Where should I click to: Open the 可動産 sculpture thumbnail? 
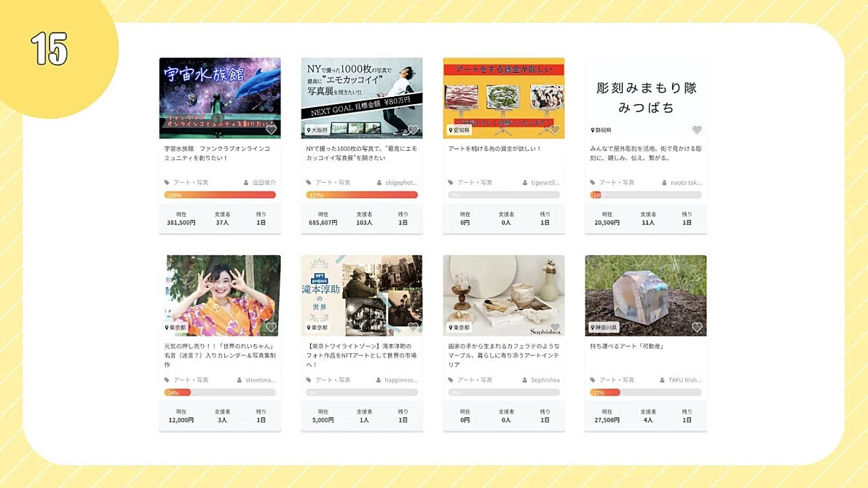pyautogui.click(x=645, y=295)
